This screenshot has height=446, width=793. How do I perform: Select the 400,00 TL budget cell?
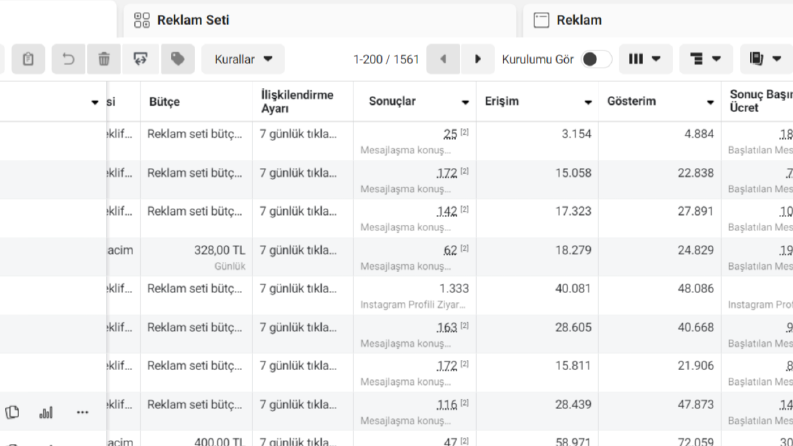coord(196,438)
